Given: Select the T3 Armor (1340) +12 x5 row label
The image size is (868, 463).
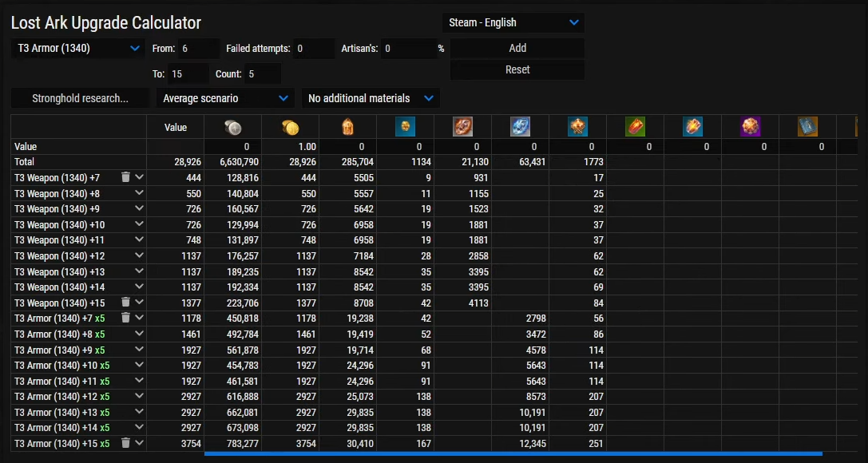Looking at the screenshot, I should coord(61,397).
